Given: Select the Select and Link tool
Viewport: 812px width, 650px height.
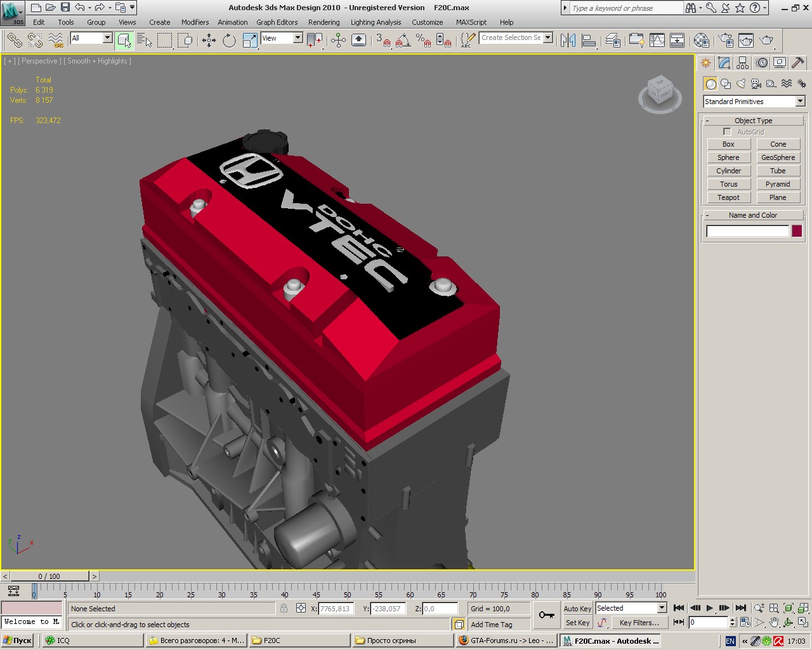Looking at the screenshot, I should [x=14, y=41].
